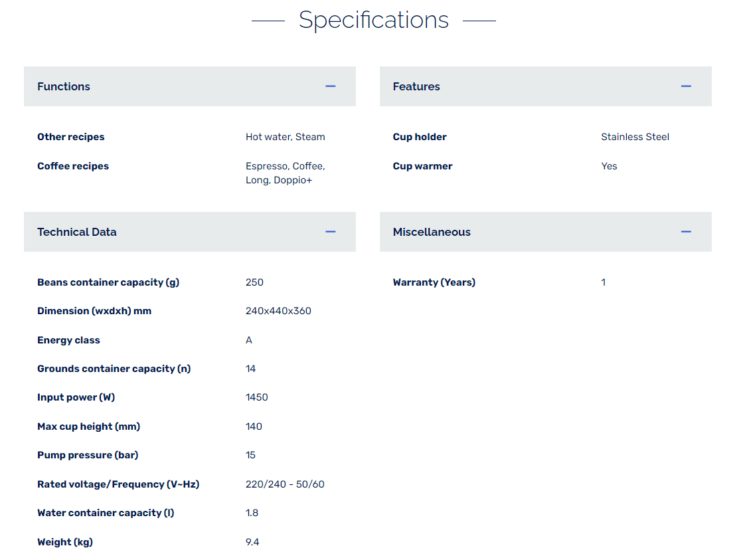Viewport: 749px width, 560px height.
Task: Click the Cup warmer label
Action: click(x=422, y=166)
